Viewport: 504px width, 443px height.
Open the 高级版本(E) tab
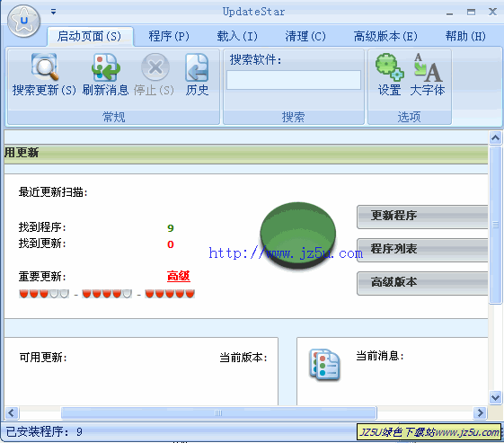click(385, 36)
